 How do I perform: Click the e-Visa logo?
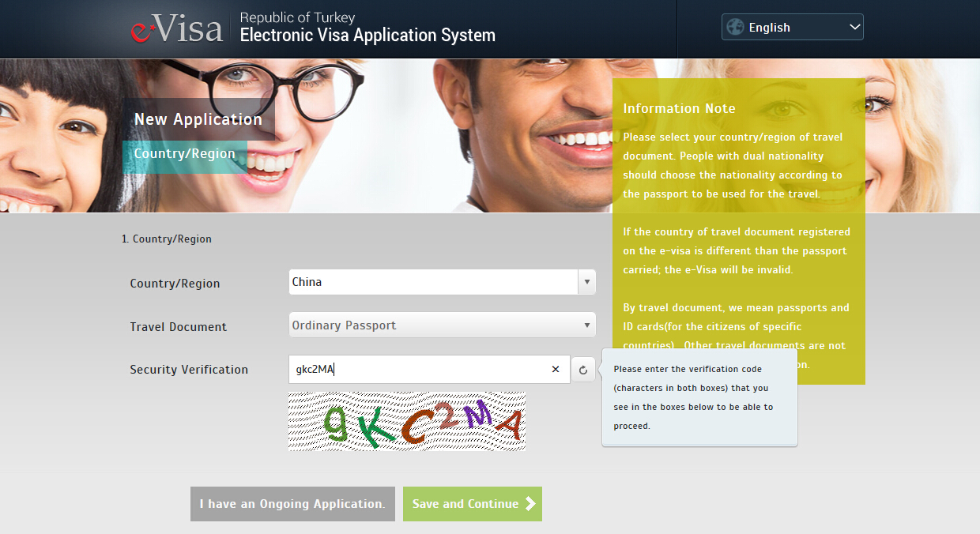[177, 28]
